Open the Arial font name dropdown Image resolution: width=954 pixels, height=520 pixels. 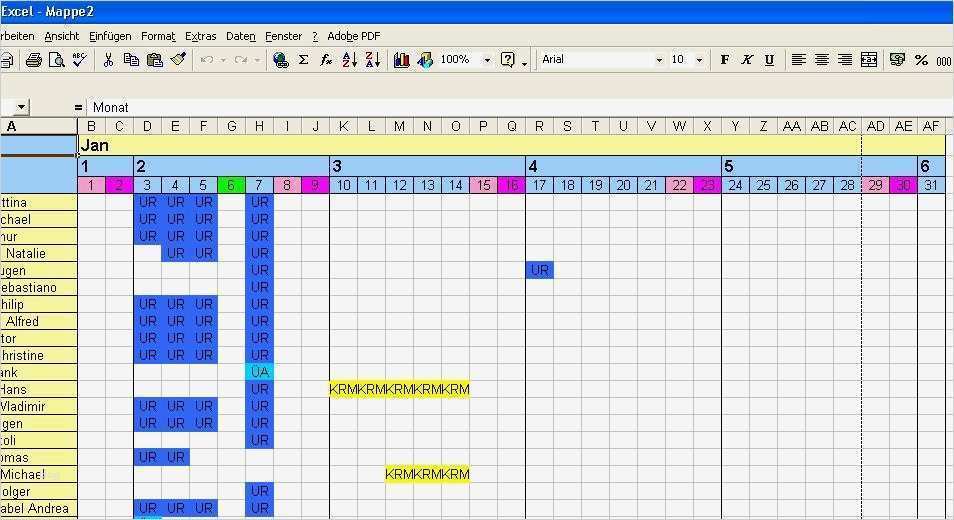tap(659, 60)
